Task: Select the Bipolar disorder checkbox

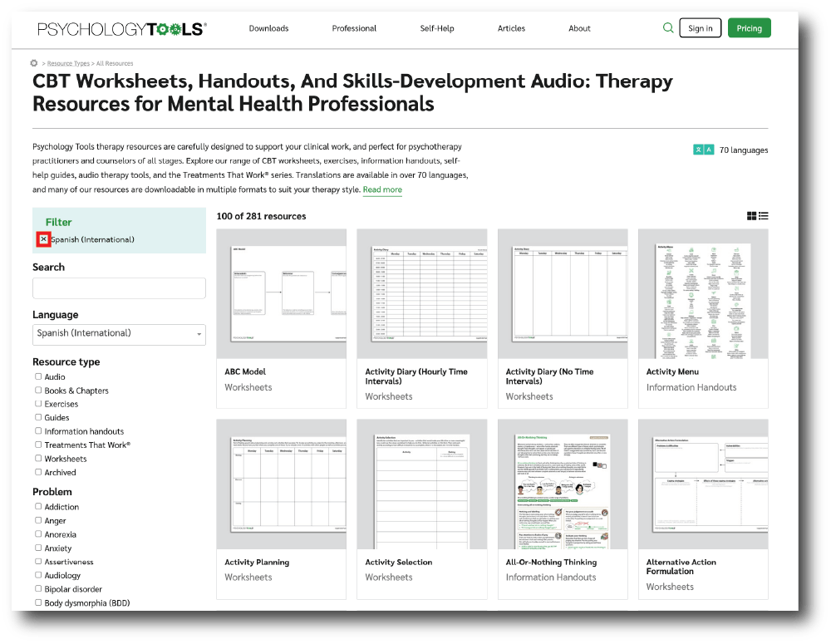Action: [38, 588]
